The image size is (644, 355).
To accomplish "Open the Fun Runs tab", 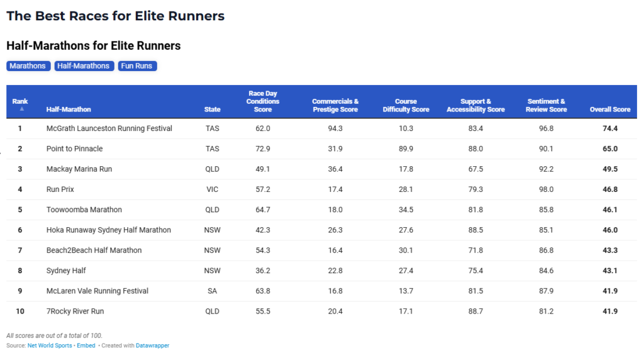I will pos(136,66).
